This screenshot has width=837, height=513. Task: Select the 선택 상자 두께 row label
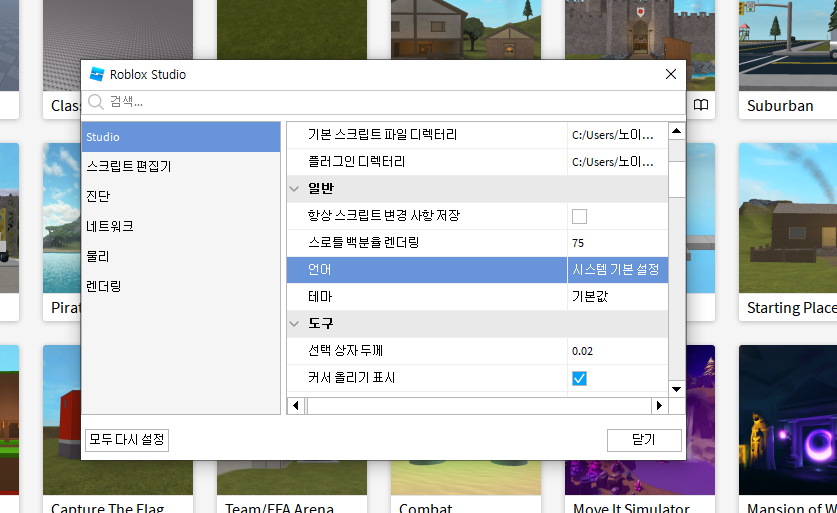point(345,351)
